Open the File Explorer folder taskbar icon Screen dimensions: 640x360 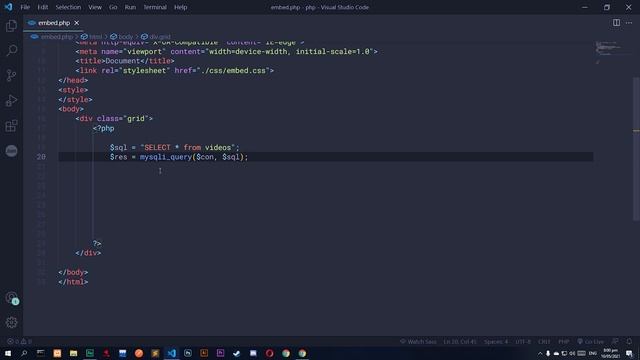tap(73, 353)
